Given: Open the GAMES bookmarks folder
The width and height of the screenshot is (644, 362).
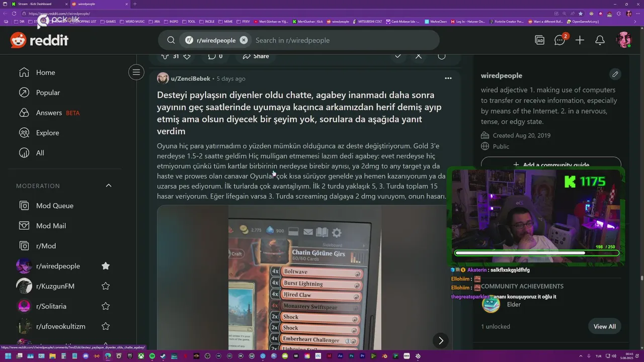Looking at the screenshot, I should (x=108, y=22).
